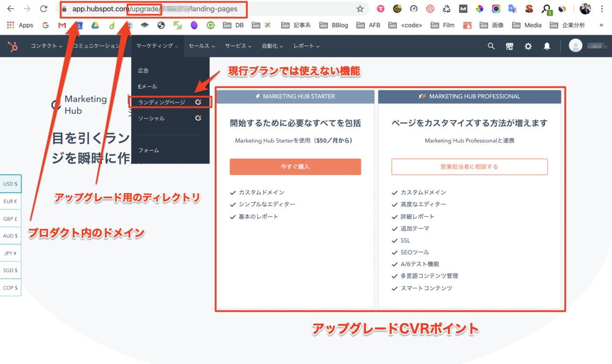Click the HubSpot sprocket logo
Image resolution: width=612 pixels, height=364 pixels.
point(13,46)
